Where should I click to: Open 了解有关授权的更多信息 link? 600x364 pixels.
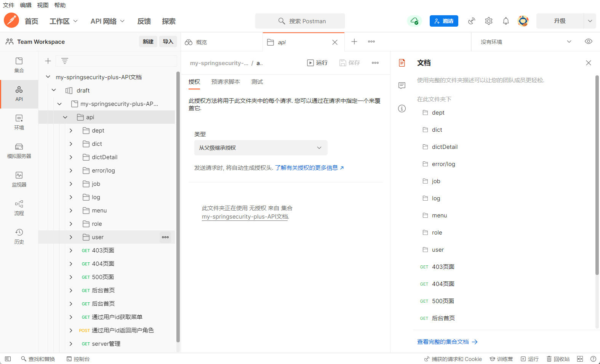(x=309, y=168)
